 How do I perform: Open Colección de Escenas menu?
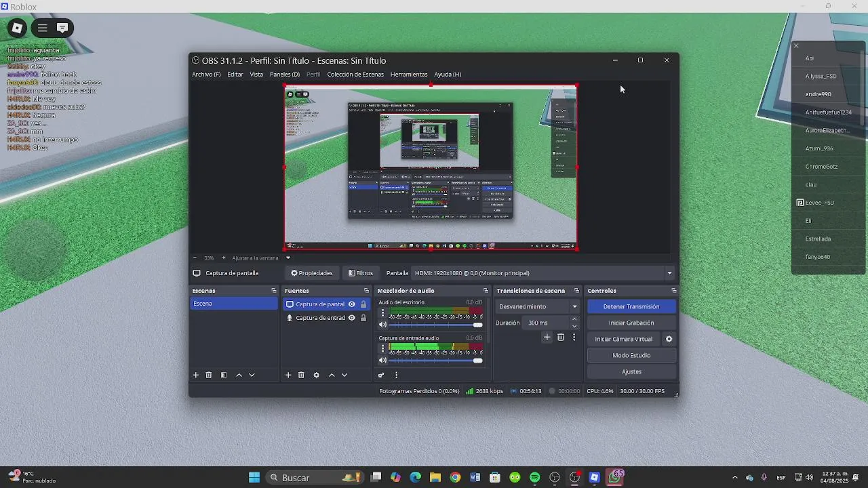(x=355, y=75)
